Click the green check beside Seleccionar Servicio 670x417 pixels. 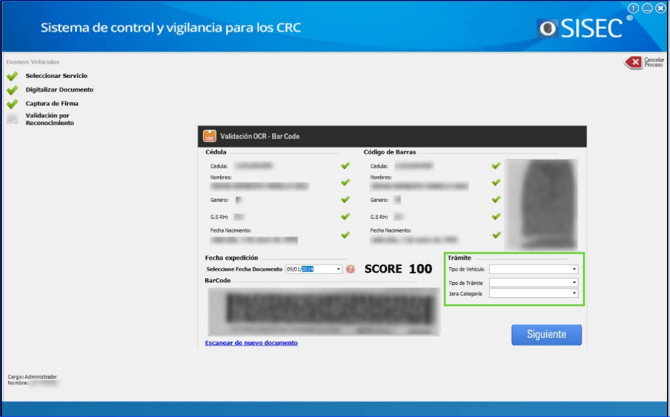coord(12,75)
